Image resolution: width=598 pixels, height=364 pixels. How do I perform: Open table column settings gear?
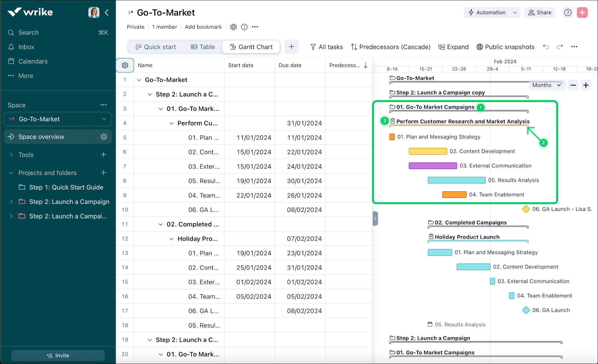point(125,65)
